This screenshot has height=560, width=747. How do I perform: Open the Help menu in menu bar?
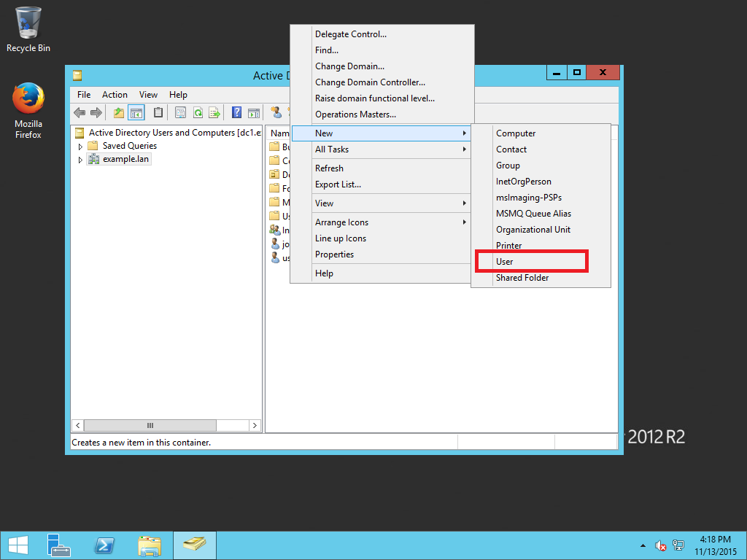point(178,95)
